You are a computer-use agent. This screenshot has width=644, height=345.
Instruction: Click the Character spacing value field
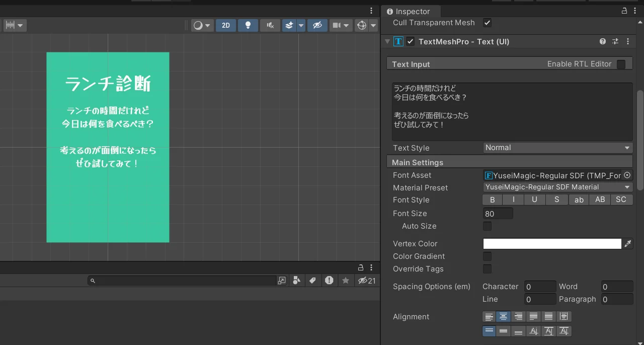[x=540, y=287]
